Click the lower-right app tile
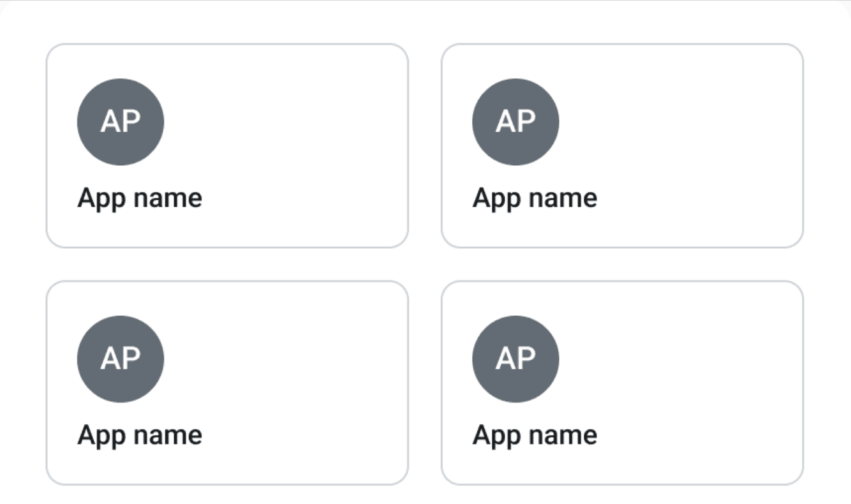This screenshot has height=504, width=851. point(624,382)
